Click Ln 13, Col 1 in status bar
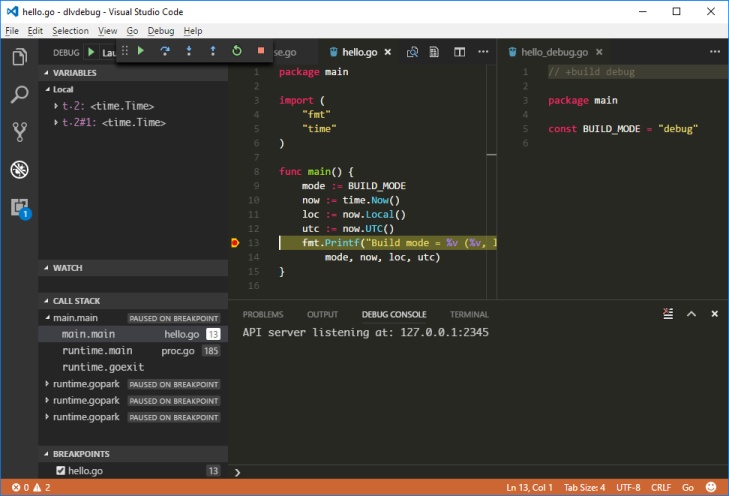Viewport: 729px width, 496px height. [529, 487]
